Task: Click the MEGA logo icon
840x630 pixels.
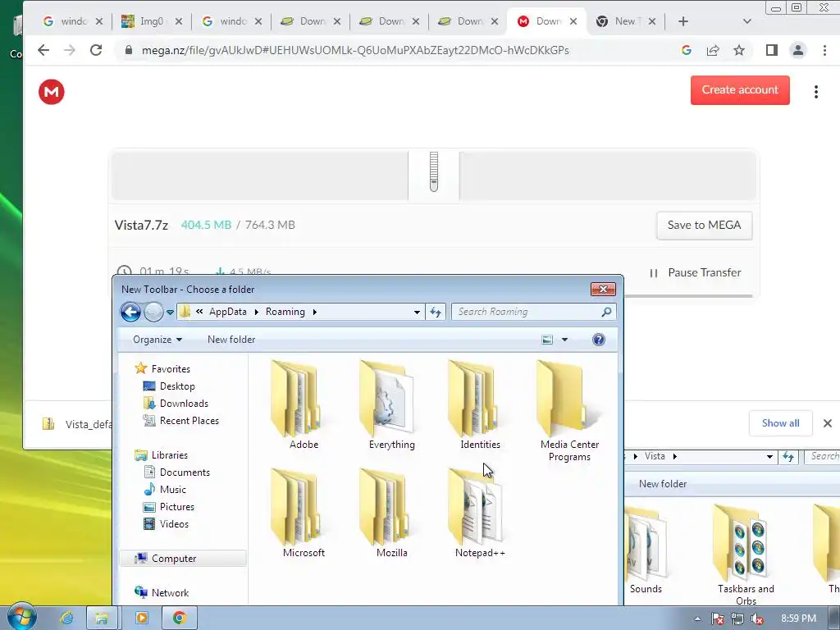Action: click(52, 92)
